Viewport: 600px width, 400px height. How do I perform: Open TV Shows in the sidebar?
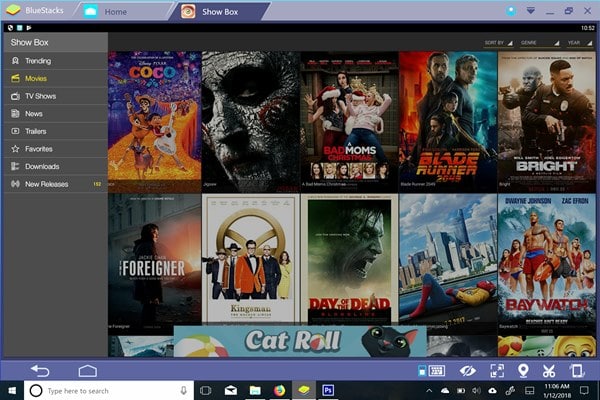(56, 96)
